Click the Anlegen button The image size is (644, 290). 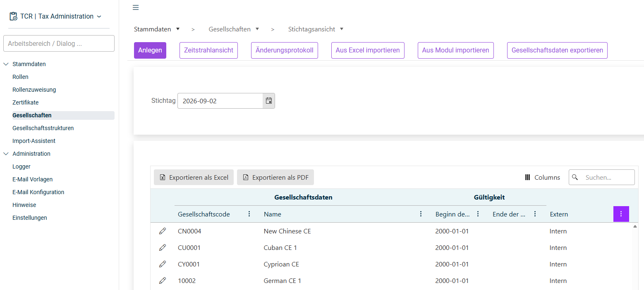point(150,50)
